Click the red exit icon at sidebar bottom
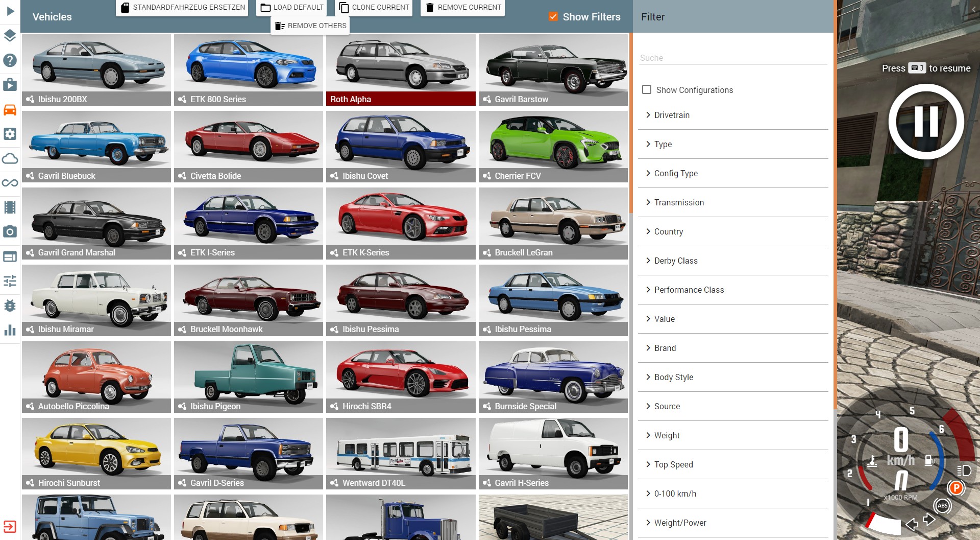The image size is (980, 540). (x=10, y=527)
